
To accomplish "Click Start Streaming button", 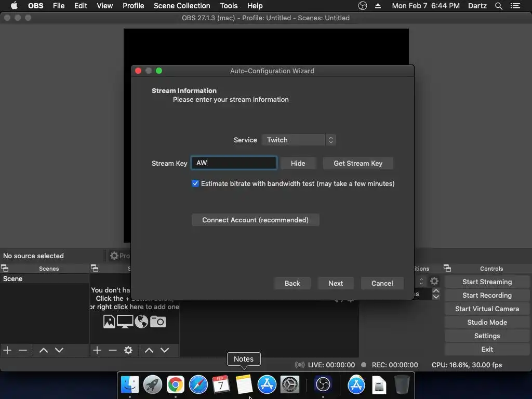I will 487,282.
